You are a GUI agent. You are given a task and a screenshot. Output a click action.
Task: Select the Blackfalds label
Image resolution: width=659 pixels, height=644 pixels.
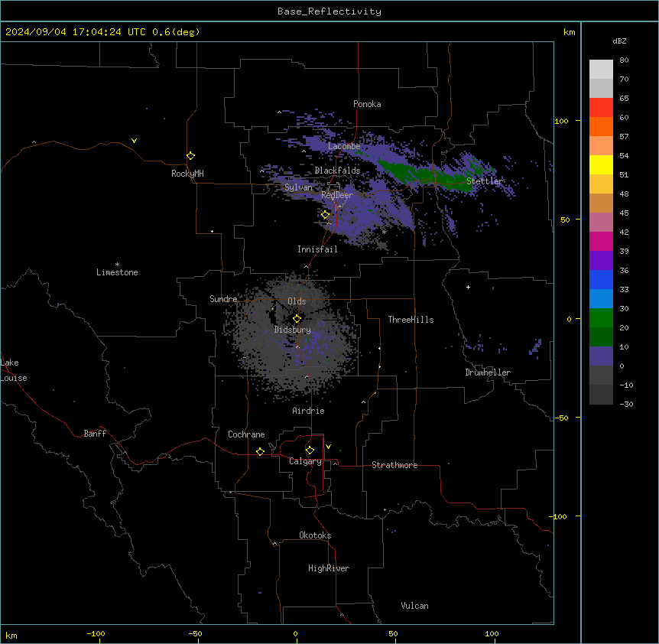337,171
